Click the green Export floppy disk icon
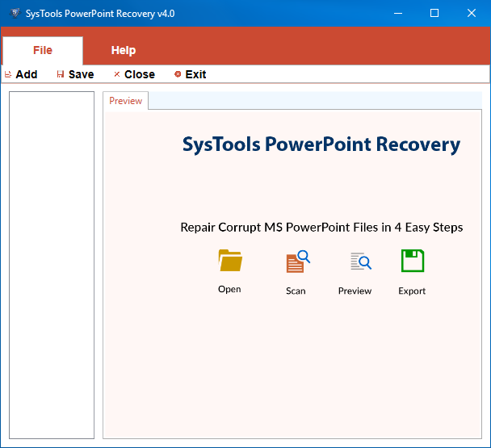 [413, 261]
